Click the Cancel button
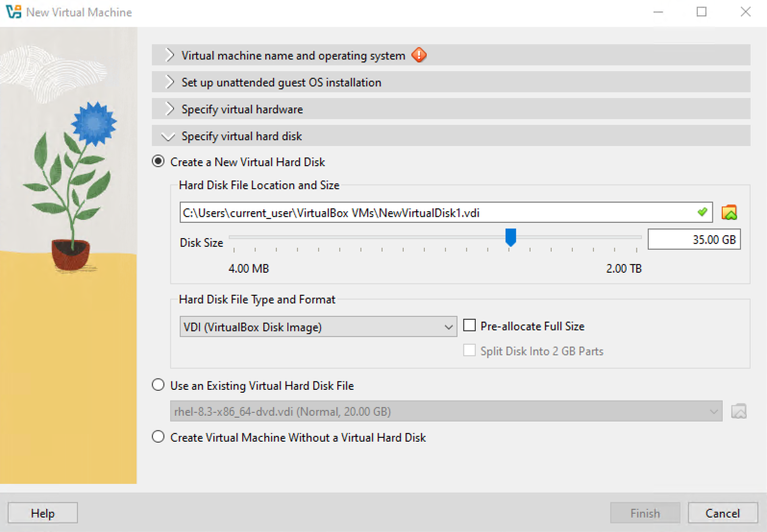 coord(723,513)
